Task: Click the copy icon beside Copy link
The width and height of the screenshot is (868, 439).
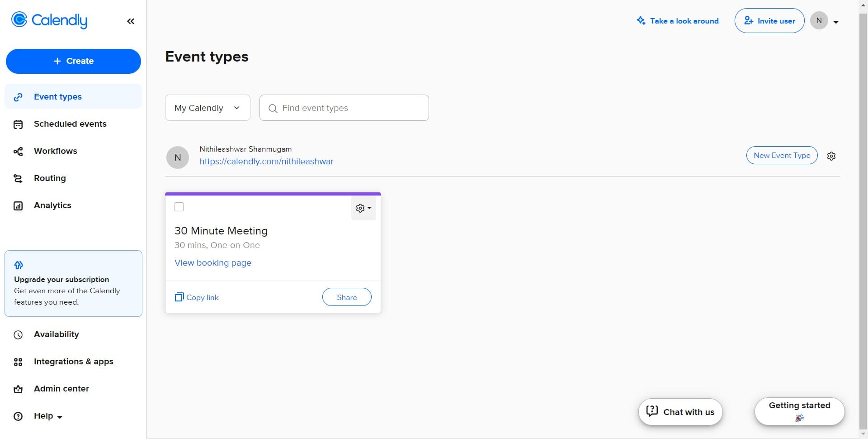Action: click(179, 297)
